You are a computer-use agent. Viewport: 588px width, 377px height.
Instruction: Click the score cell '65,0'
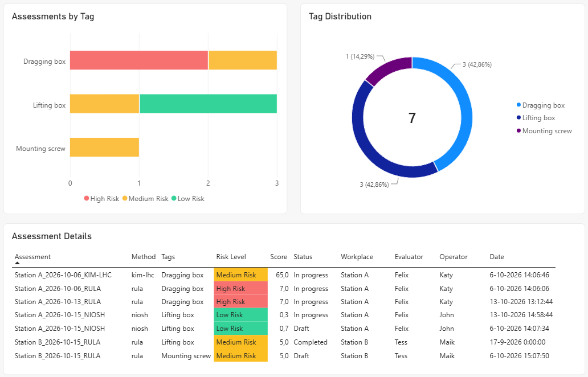click(282, 275)
